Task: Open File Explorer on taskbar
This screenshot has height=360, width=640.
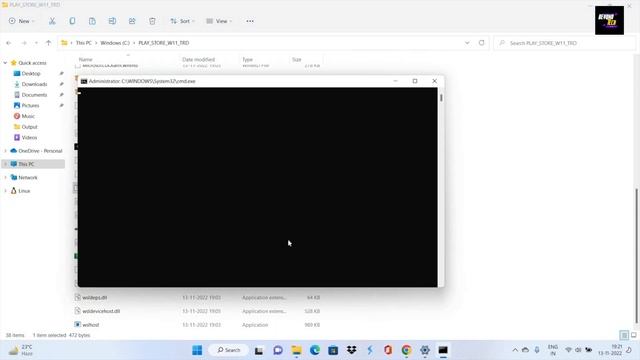Action: click(296, 350)
